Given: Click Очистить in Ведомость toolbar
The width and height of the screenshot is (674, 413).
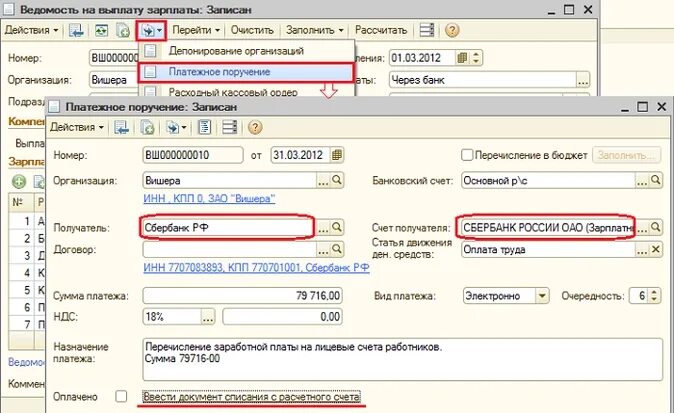Looking at the screenshot, I should [x=252, y=30].
